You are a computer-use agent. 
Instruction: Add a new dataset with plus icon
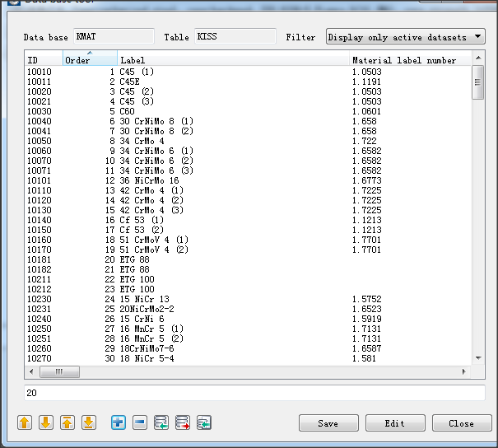[x=119, y=422]
